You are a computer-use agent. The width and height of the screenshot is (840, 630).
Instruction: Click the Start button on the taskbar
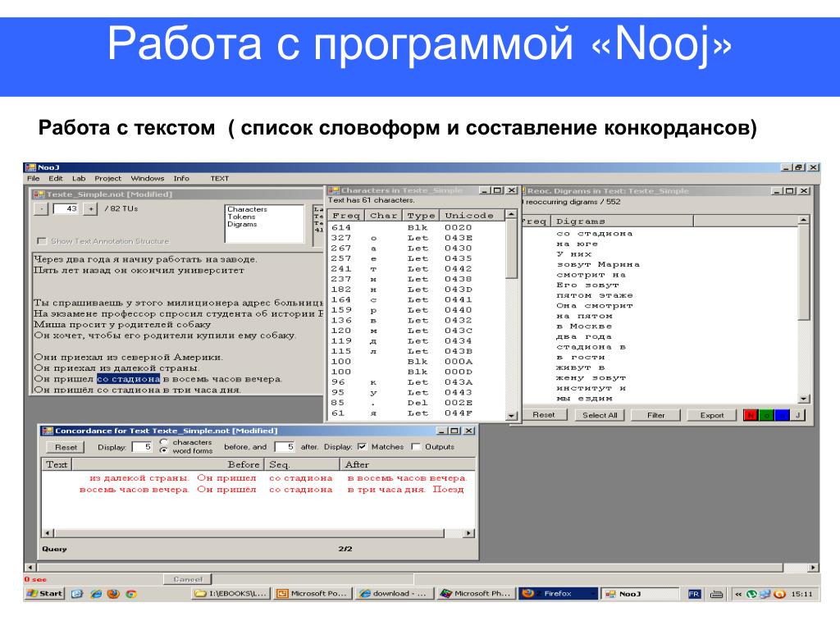pyautogui.click(x=45, y=594)
